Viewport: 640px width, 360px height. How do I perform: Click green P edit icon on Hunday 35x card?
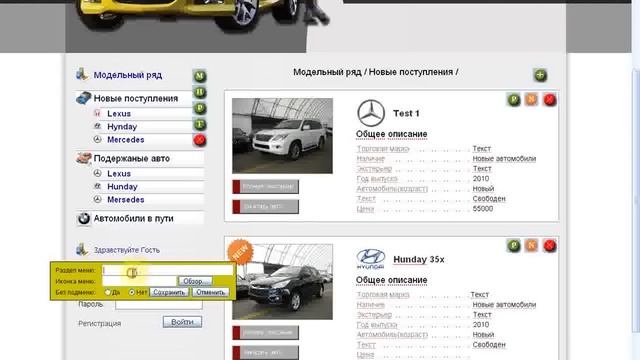coord(513,246)
